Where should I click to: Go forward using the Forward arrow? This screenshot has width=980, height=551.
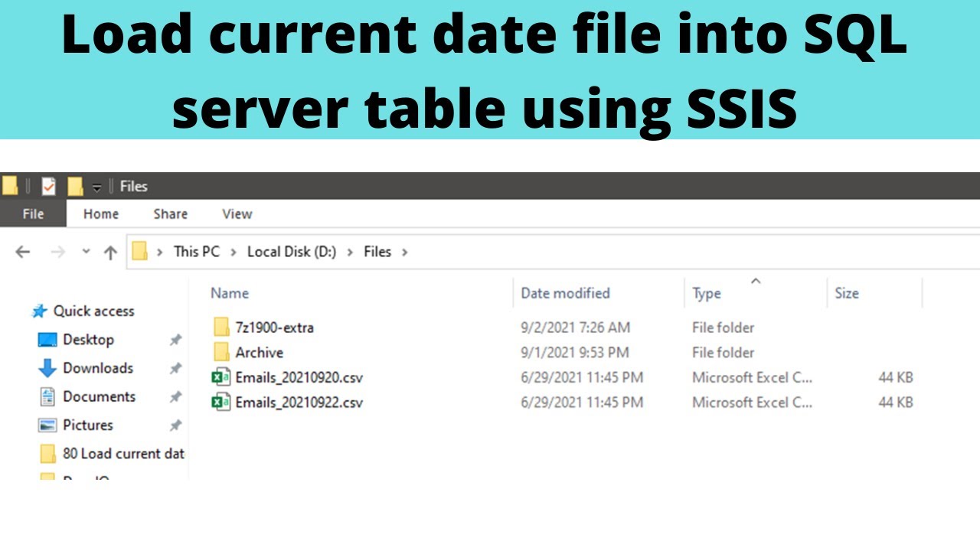tap(57, 252)
